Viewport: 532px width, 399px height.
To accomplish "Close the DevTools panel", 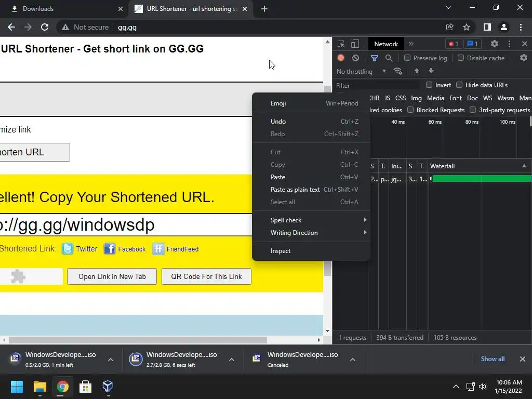I will click(x=525, y=44).
